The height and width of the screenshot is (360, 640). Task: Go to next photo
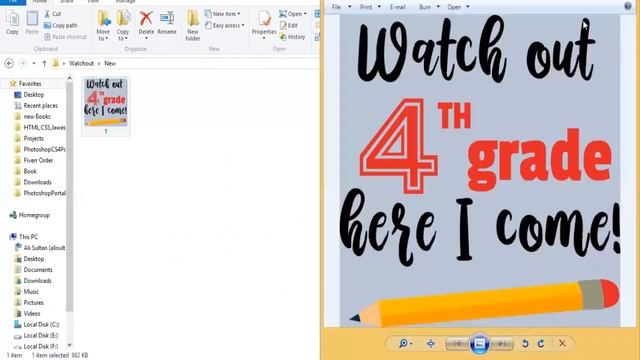point(502,344)
